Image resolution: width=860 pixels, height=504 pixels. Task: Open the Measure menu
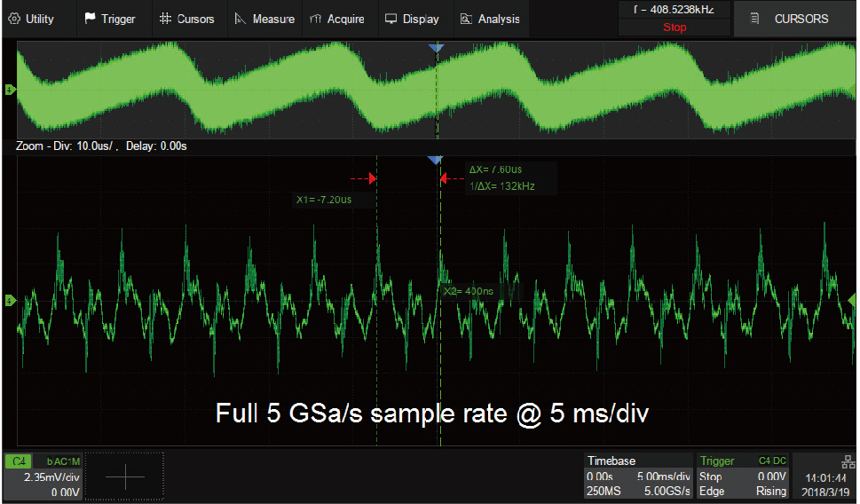[x=264, y=19]
